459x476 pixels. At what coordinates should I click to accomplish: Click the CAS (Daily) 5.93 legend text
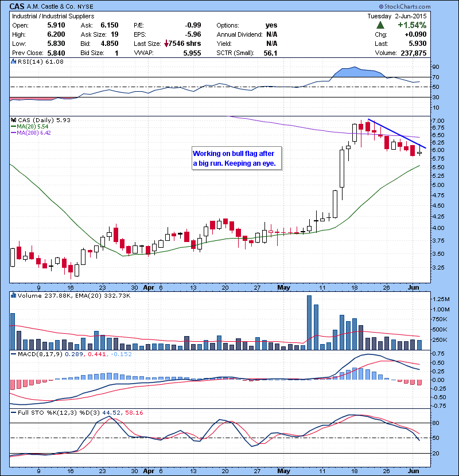pos(44,120)
